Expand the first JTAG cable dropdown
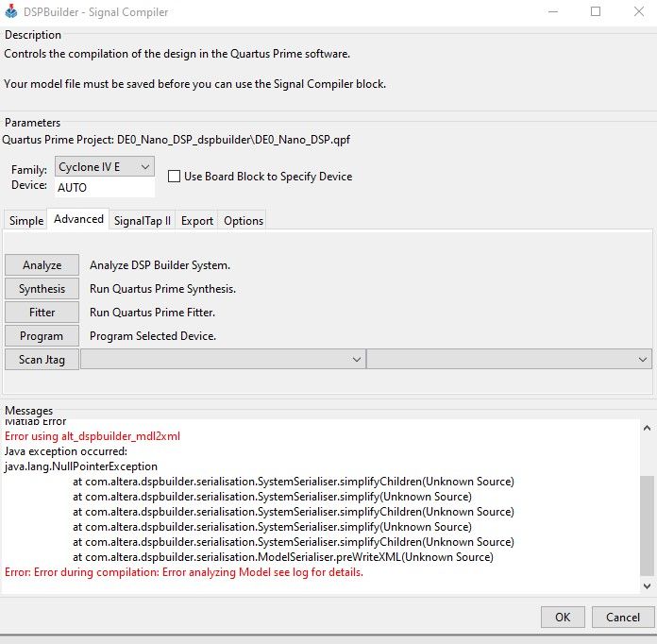The image size is (657, 644). coord(223,360)
